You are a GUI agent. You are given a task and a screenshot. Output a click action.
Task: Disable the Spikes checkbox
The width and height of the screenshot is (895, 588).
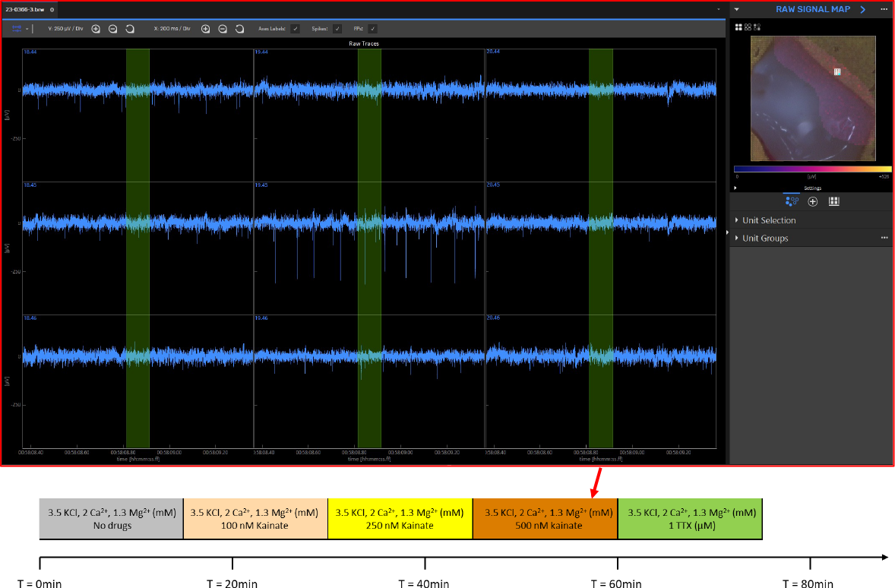point(337,28)
